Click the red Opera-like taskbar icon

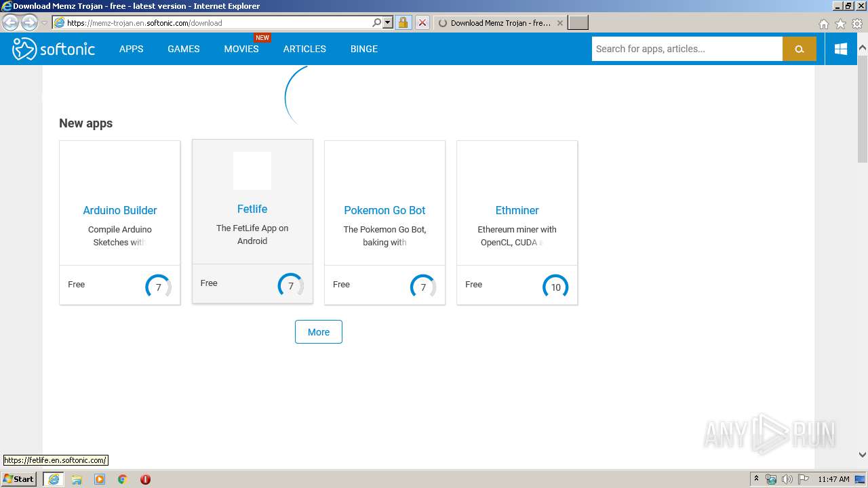pyautogui.click(x=145, y=479)
